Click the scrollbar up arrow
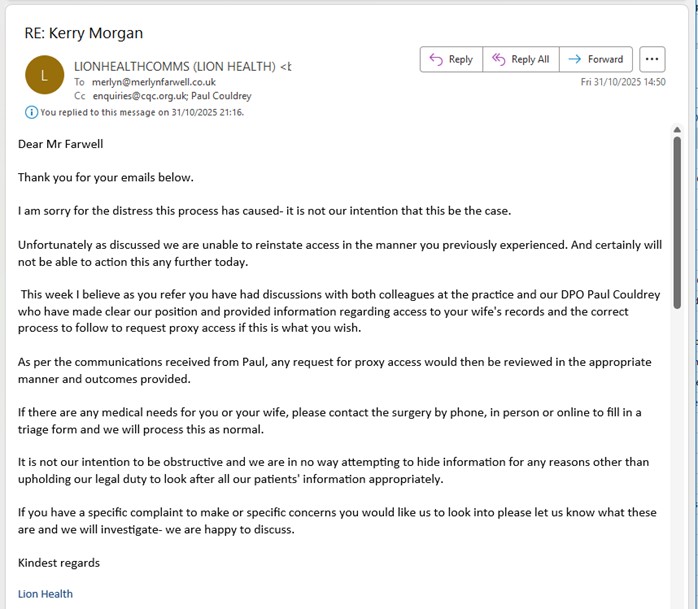698x609 pixels. point(677,130)
